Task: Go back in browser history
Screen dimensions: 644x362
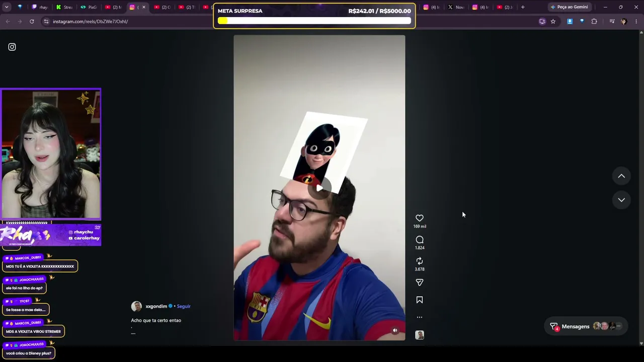Action: click(8, 22)
